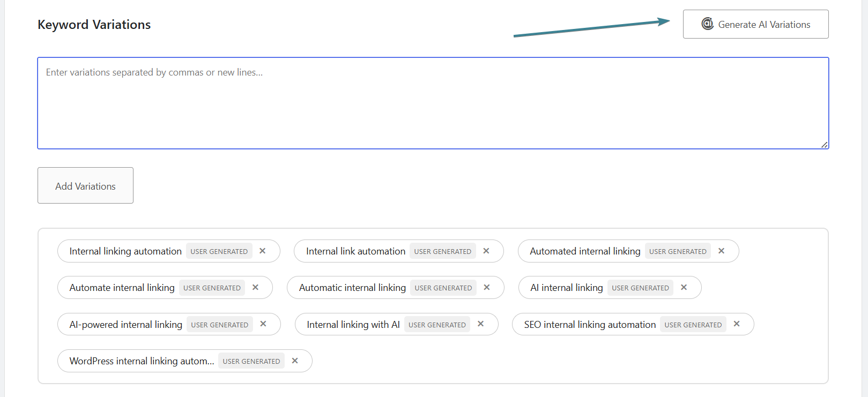The width and height of the screenshot is (868, 397).
Task: Click the 'SEO internal linking automation' tag text
Action: click(590, 325)
